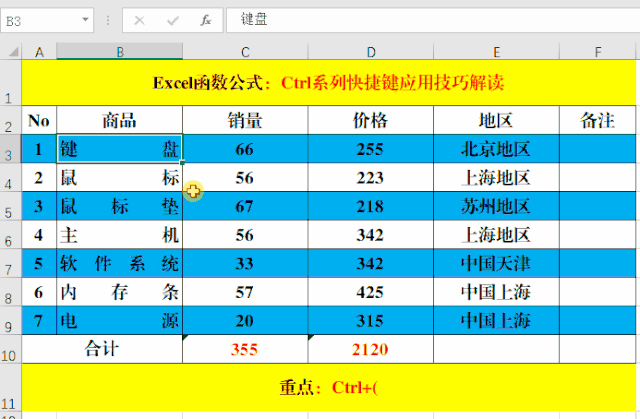
Task: Click the formula bar options dots
Action: click(x=108, y=20)
